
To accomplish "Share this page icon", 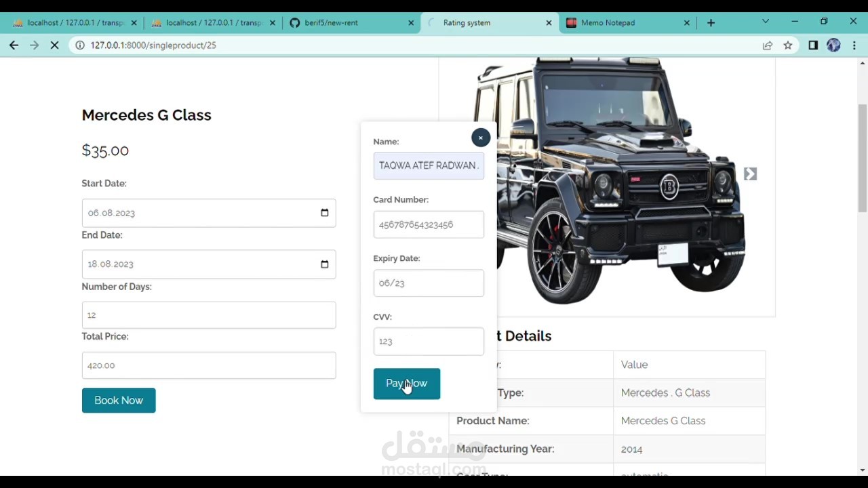I will point(768,45).
